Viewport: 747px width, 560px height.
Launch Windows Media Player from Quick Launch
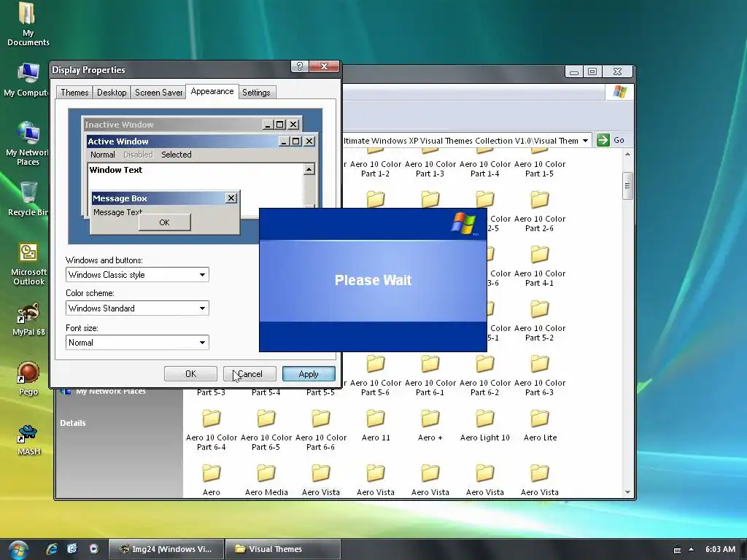[x=94, y=548]
